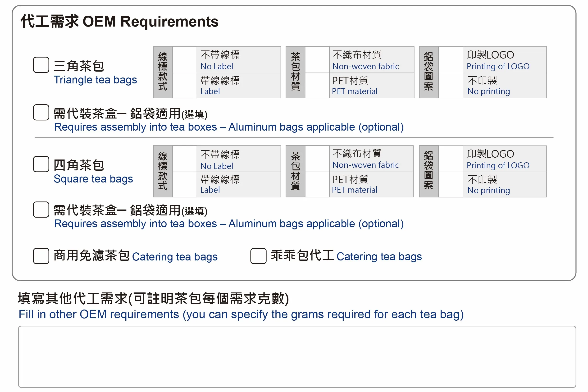This screenshot has height=392, width=588.
Task: Mark PET material box for triangle bags
Action: click(x=317, y=86)
